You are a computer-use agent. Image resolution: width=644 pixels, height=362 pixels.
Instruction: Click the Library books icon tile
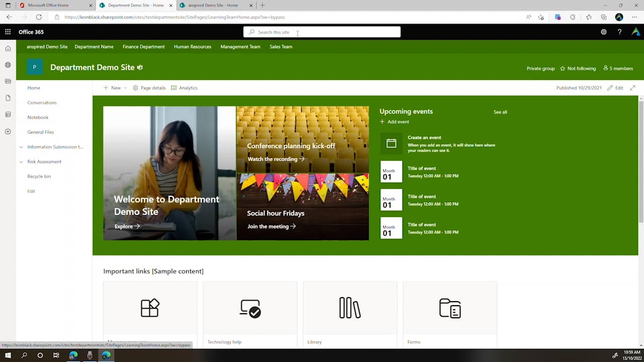[x=350, y=308]
